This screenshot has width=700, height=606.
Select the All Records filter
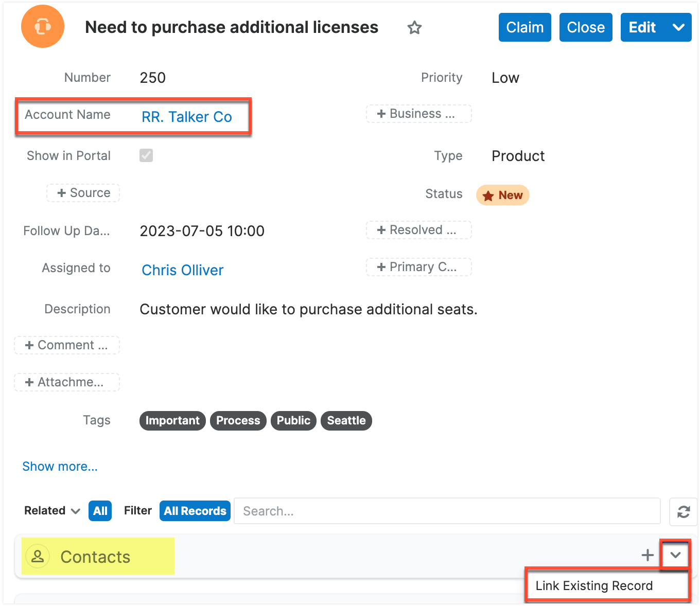coord(195,511)
